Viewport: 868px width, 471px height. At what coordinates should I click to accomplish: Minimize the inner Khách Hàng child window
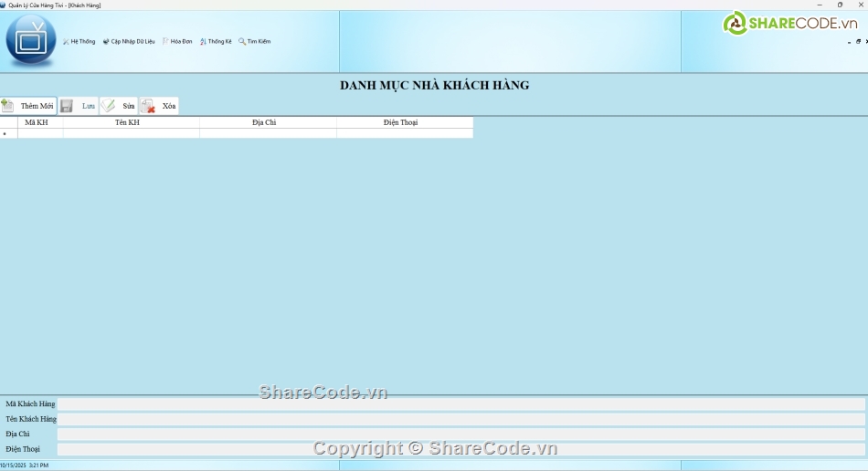[x=849, y=41]
